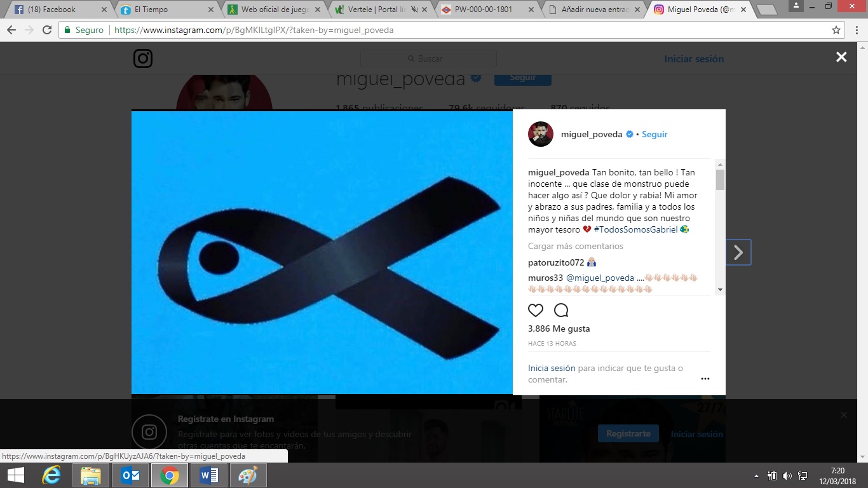Screen dimensions: 868x488
Task: Open Microsoft Word from the taskbar
Action: click(x=208, y=475)
